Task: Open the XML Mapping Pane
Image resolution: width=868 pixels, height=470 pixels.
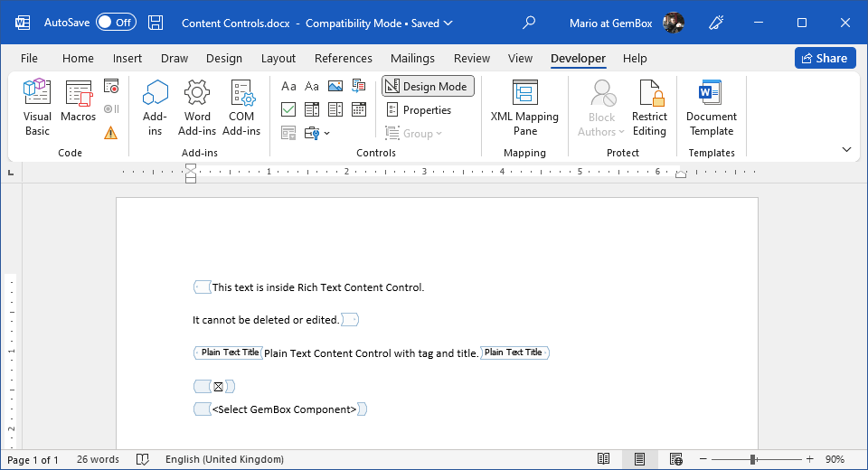Action: [x=524, y=108]
